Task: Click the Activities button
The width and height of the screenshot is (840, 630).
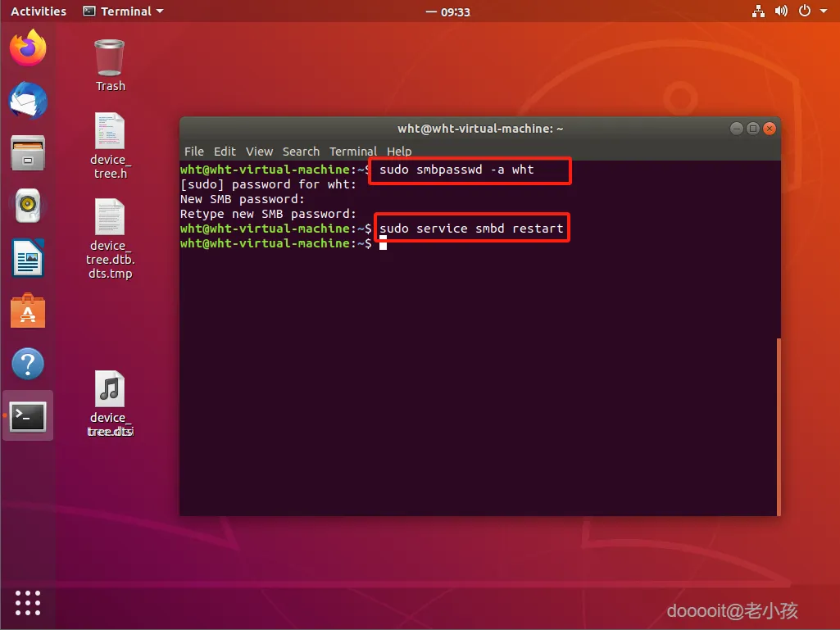Action: 39,11
